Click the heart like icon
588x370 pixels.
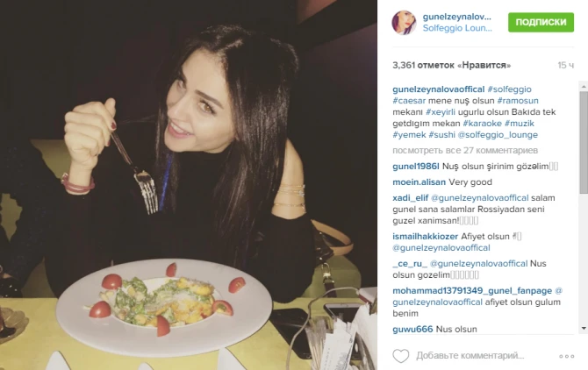[401, 356]
